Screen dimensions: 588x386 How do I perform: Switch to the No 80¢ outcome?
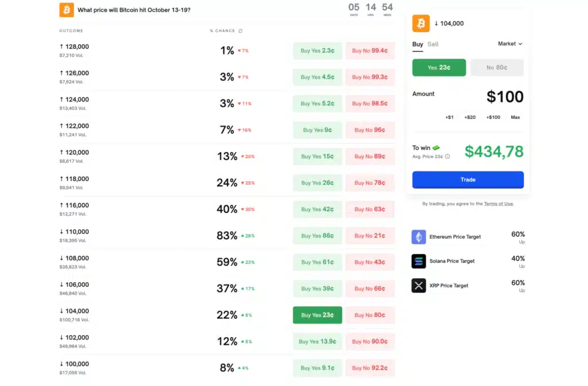pos(497,67)
